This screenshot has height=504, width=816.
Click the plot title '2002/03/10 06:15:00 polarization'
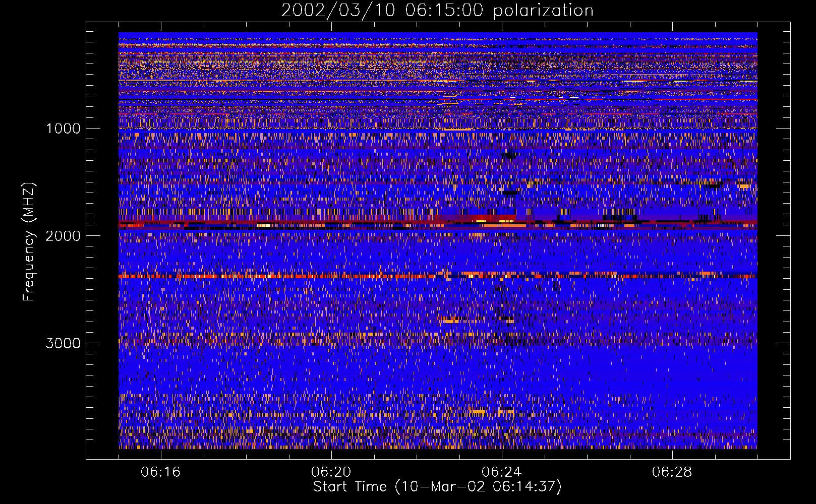437,11
